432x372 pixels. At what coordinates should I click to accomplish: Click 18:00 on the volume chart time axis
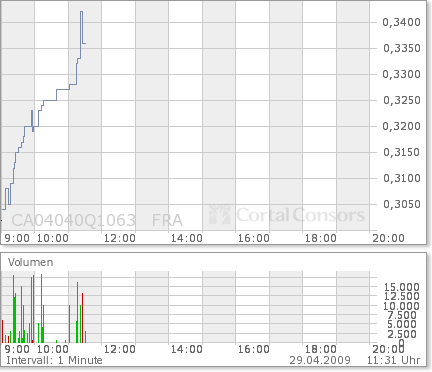click(321, 349)
